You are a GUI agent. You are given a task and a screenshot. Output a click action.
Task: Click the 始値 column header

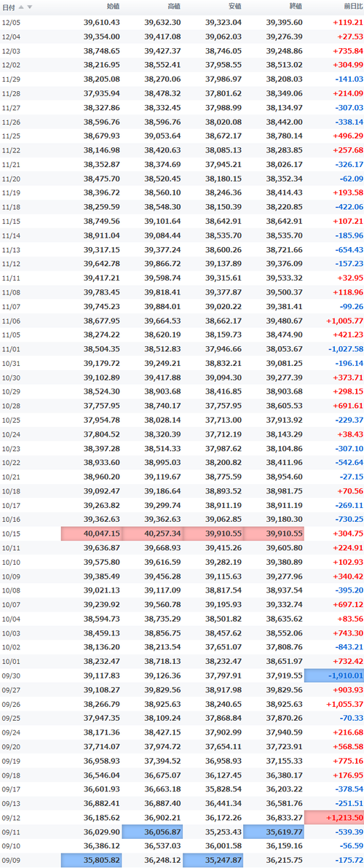pos(112,7)
